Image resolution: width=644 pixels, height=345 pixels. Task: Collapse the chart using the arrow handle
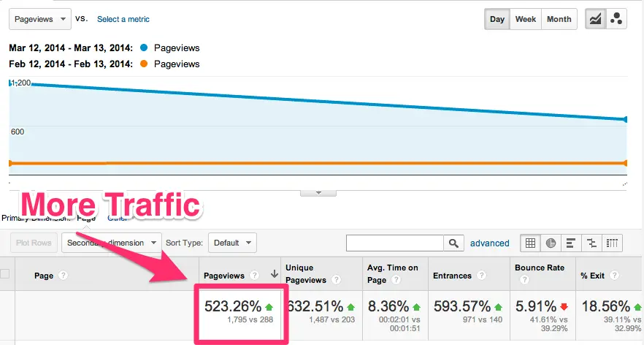(x=318, y=192)
